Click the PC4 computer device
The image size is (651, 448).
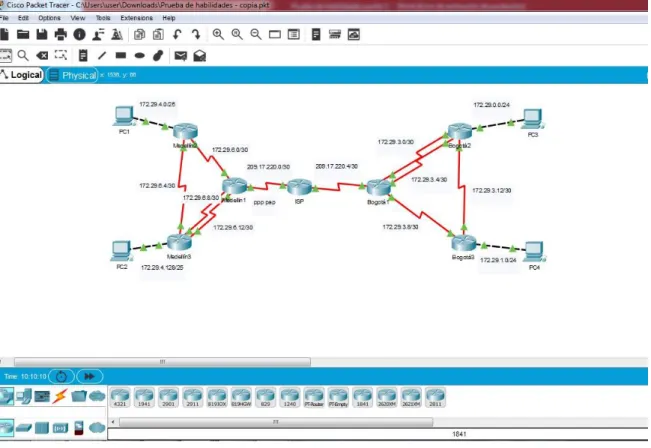coord(534,252)
